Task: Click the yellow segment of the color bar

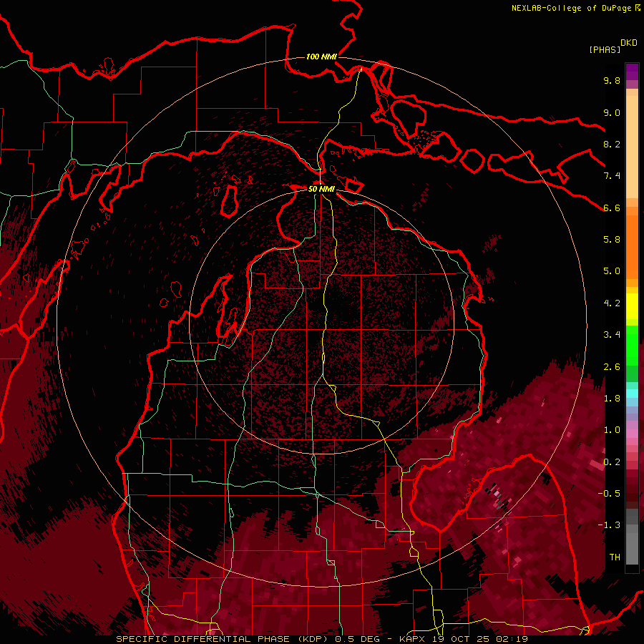Action: click(x=632, y=306)
